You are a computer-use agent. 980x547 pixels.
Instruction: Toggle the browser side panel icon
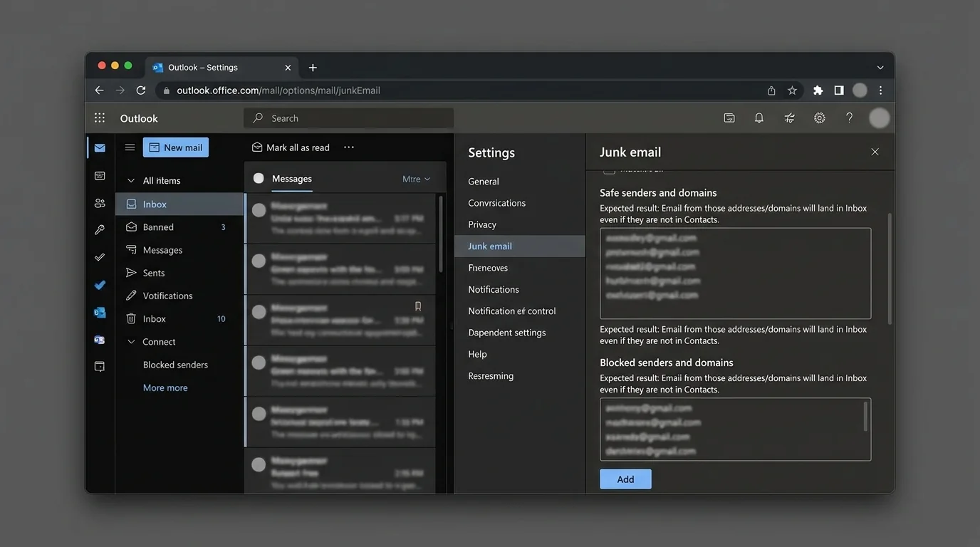point(839,90)
